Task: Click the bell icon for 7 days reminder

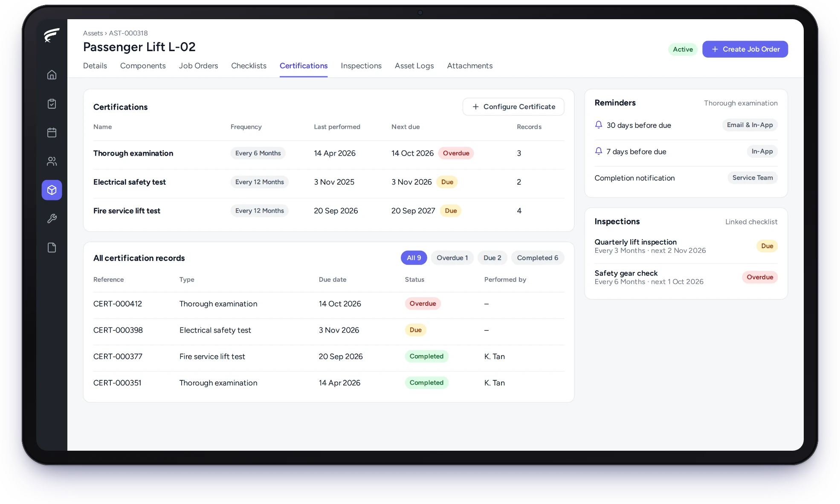Action: pyautogui.click(x=599, y=151)
